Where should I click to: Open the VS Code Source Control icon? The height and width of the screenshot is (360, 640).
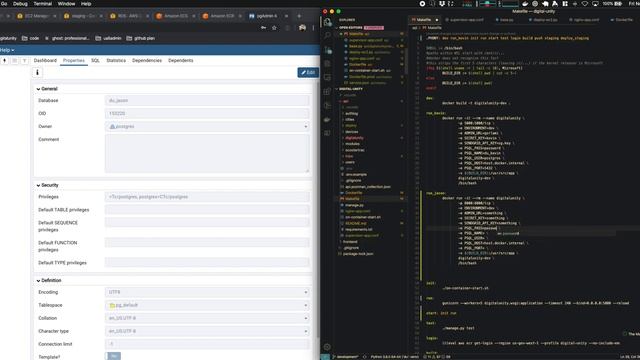pyautogui.click(x=327, y=50)
